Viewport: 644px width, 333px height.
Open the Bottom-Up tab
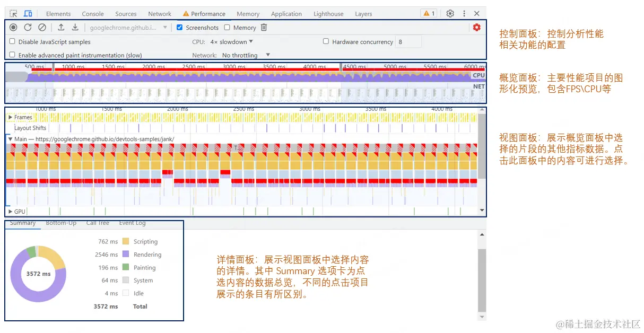point(61,223)
